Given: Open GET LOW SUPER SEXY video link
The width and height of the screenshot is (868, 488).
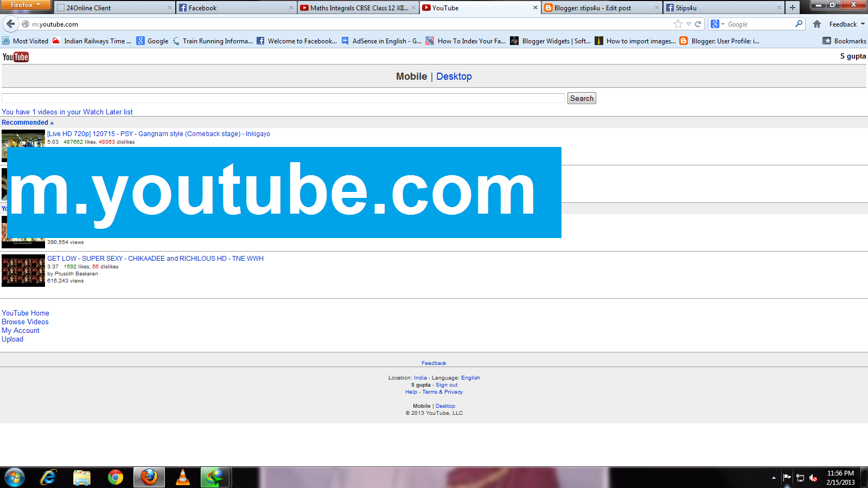Looking at the screenshot, I should point(155,259).
